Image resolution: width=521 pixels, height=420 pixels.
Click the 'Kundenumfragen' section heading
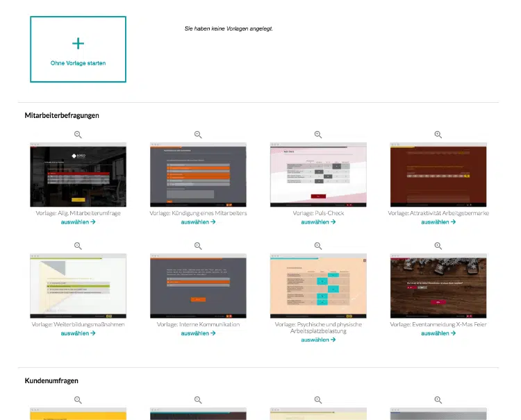(51, 381)
